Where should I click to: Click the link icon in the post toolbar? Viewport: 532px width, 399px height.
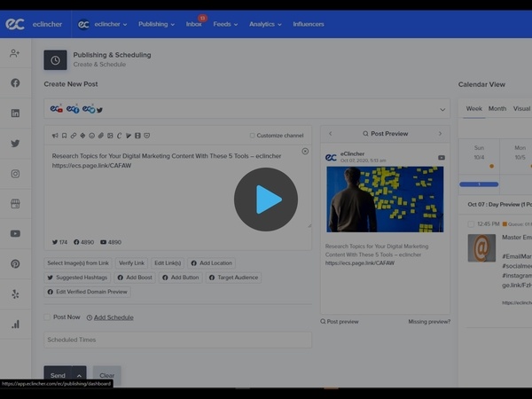point(74,136)
